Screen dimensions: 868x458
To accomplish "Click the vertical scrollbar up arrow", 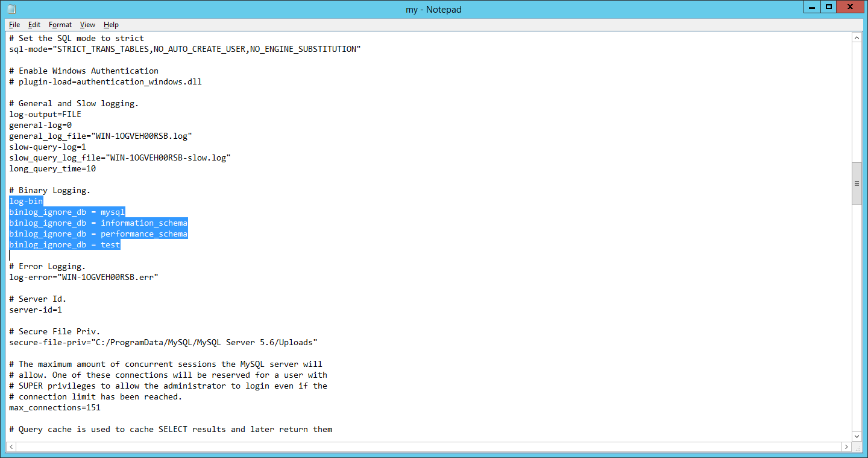I will pyautogui.click(x=857, y=37).
